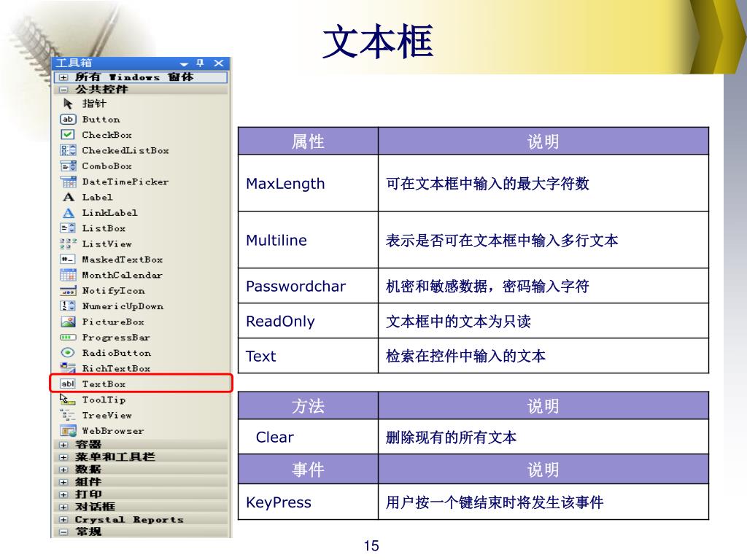Viewport: 747px width, 560px height.
Task: Click the 工具箱 panel title text
Action: pos(74,63)
